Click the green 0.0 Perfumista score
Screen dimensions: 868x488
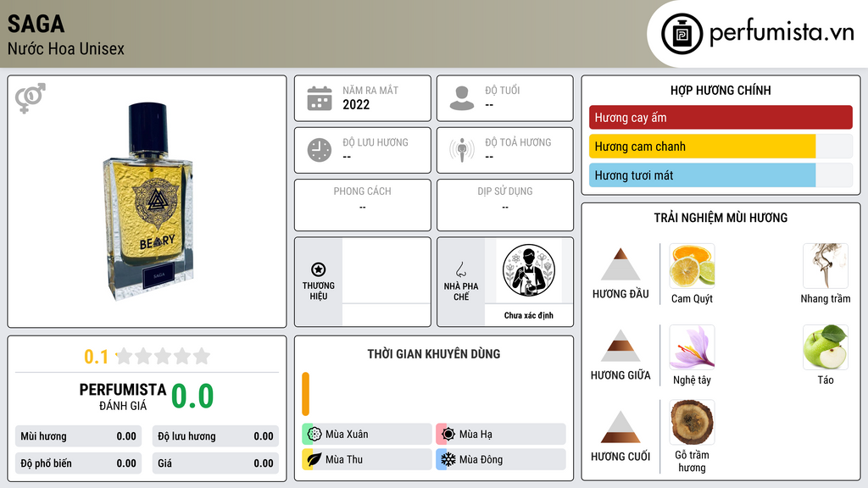192,396
